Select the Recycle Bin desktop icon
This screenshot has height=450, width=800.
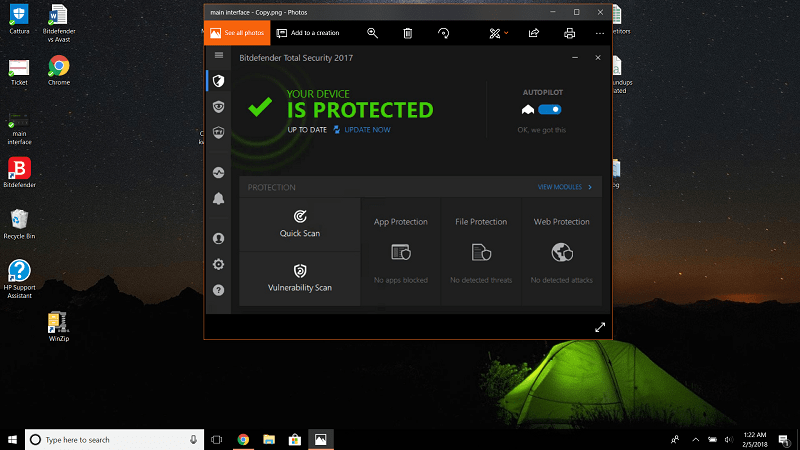click(x=19, y=224)
